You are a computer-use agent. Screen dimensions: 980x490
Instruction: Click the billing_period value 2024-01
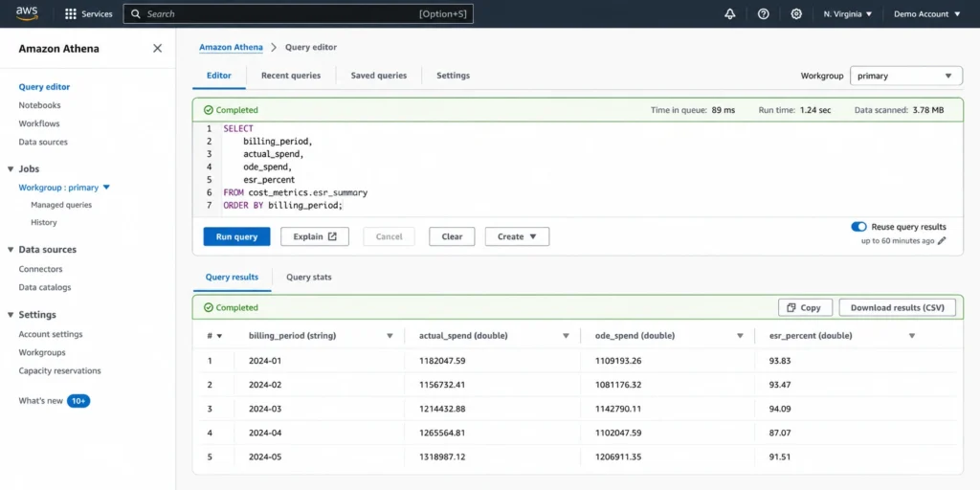(265, 361)
